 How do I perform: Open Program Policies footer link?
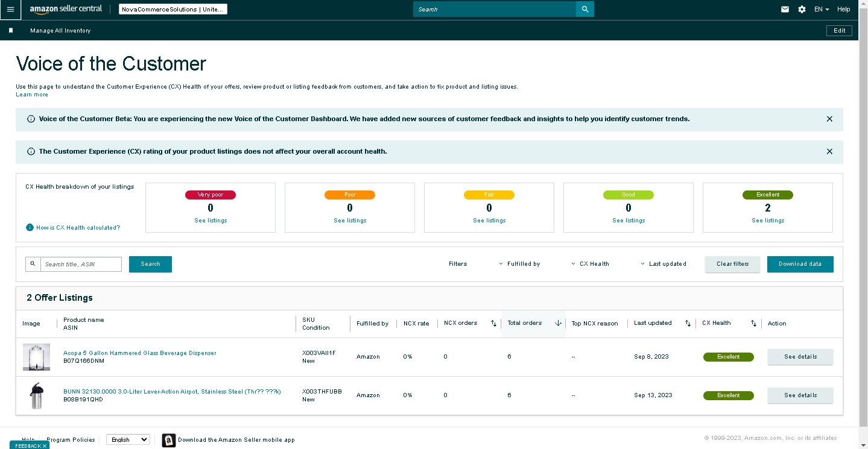(x=71, y=440)
